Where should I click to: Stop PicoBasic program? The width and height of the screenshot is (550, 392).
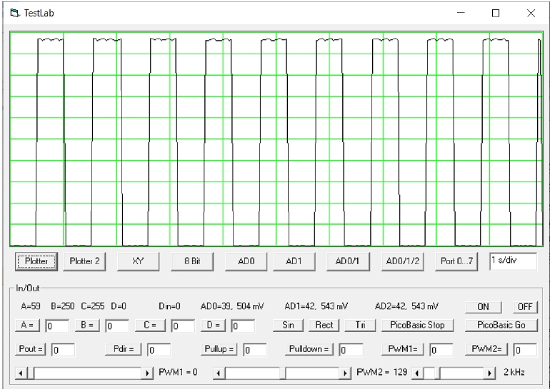click(x=417, y=326)
